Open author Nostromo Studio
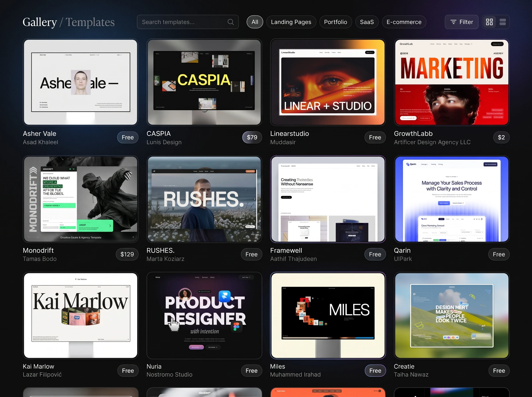This screenshot has height=397, width=532. pos(169,374)
